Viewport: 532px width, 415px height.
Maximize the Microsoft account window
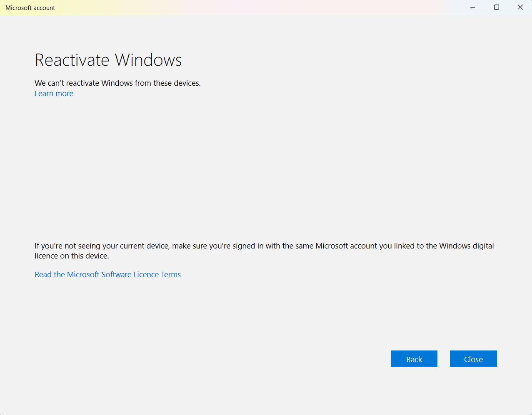[496, 7]
